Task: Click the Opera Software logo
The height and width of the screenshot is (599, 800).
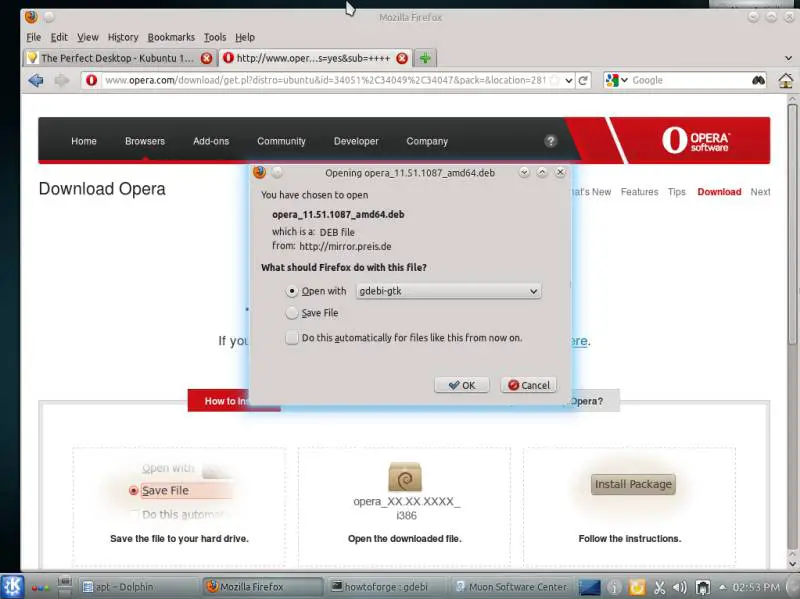Action: point(695,140)
